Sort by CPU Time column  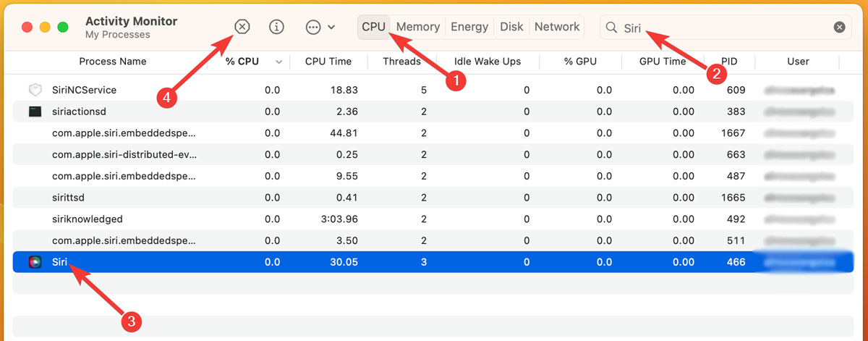tap(328, 62)
